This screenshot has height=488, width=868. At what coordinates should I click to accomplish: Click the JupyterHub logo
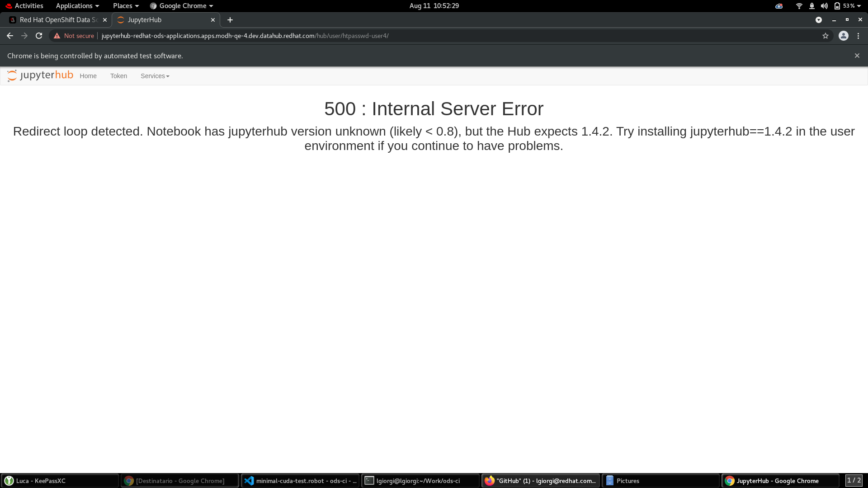(x=40, y=75)
